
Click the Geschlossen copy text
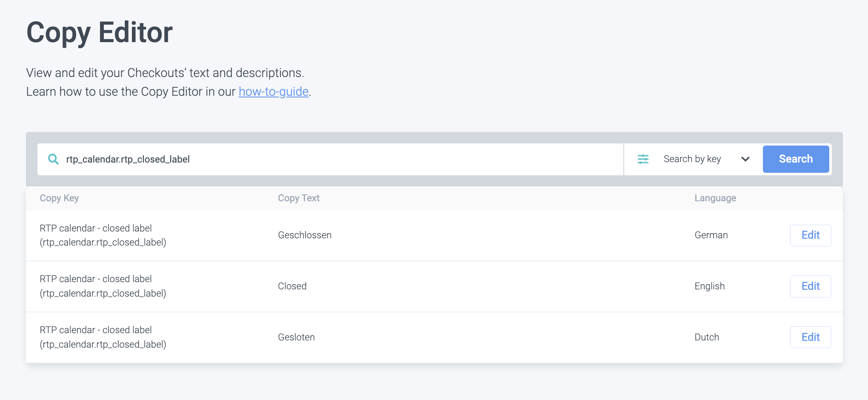coord(304,235)
